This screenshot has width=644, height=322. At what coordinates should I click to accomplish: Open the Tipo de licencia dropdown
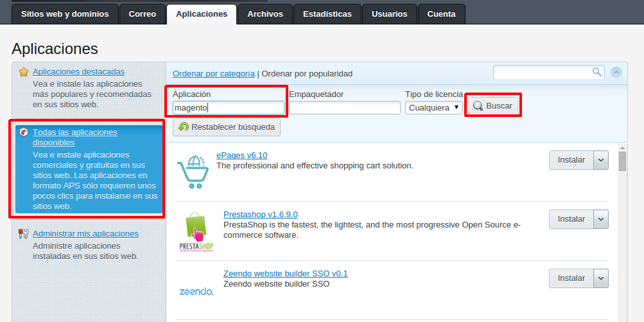tap(434, 107)
